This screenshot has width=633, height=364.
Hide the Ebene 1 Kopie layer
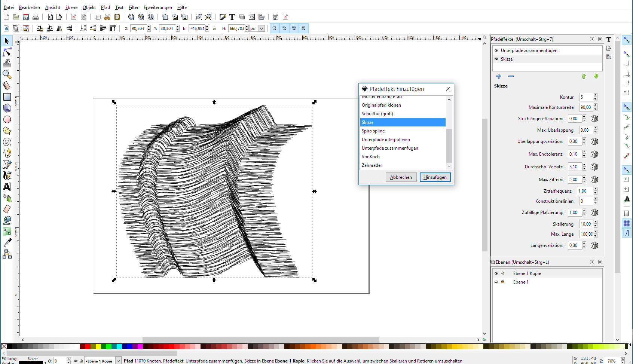coord(496,273)
